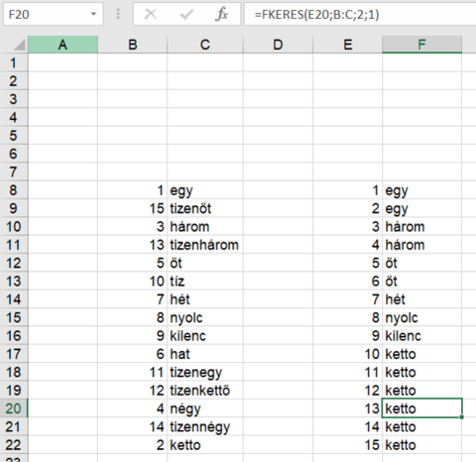This screenshot has width=476, height=462.
Task: Click the Enter checkmark formula icon
Action: click(186, 14)
